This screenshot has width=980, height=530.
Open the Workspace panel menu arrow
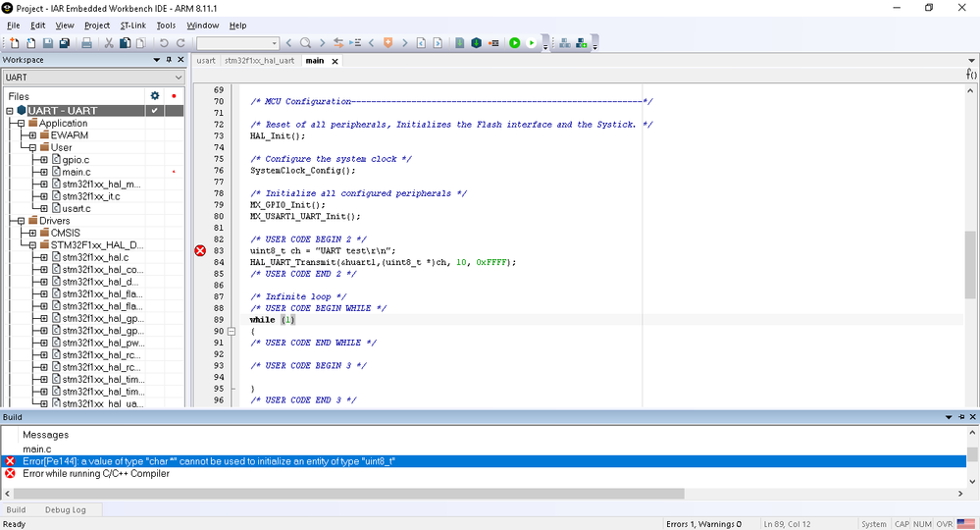coord(157,59)
